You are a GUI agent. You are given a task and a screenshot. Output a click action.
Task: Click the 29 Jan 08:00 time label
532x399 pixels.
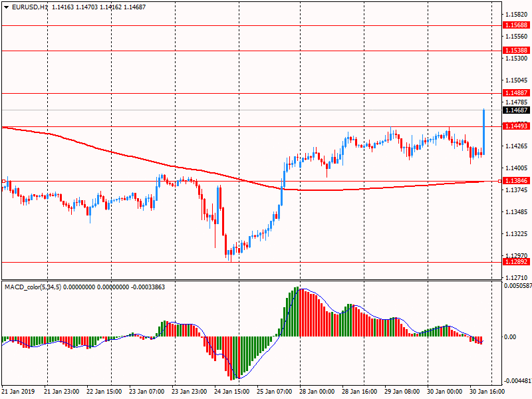point(402,392)
